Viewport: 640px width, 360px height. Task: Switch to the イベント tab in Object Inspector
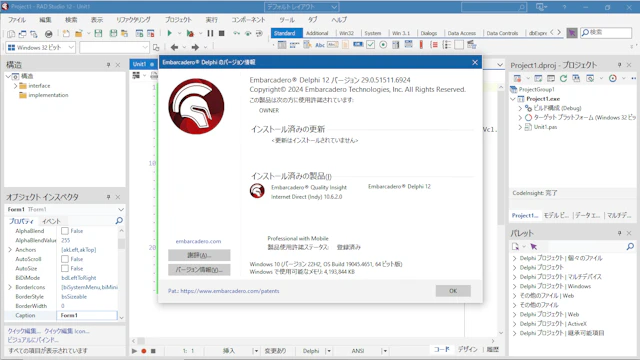(x=51, y=221)
